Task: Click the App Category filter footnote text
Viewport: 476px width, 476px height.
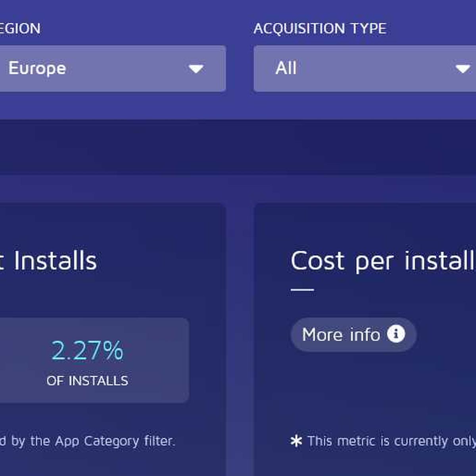Action: 87,441
